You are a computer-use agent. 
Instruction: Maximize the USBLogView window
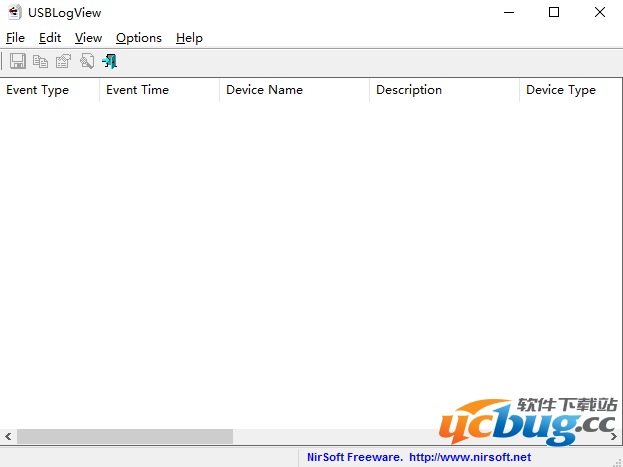[x=554, y=13]
